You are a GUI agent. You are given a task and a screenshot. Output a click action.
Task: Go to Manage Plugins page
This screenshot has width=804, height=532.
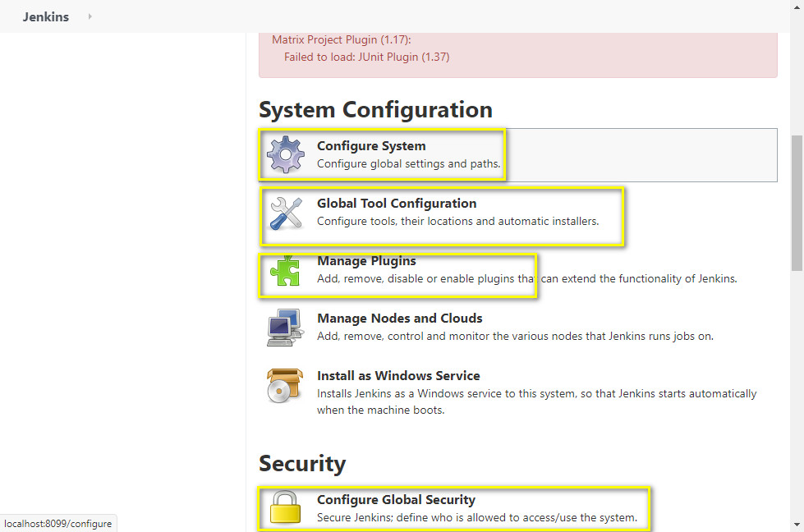pyautogui.click(x=366, y=261)
